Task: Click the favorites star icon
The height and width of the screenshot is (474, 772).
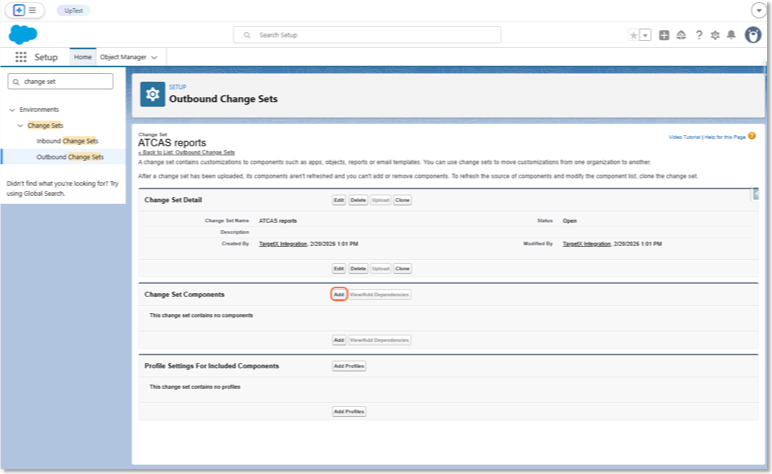Action: (634, 35)
